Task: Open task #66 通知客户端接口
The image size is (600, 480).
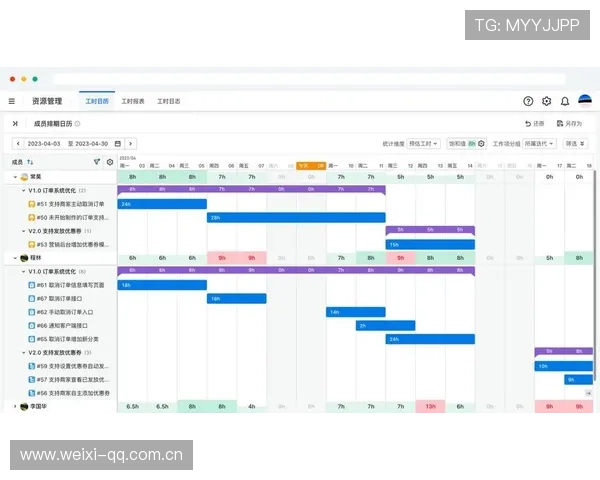Action: tap(62, 326)
